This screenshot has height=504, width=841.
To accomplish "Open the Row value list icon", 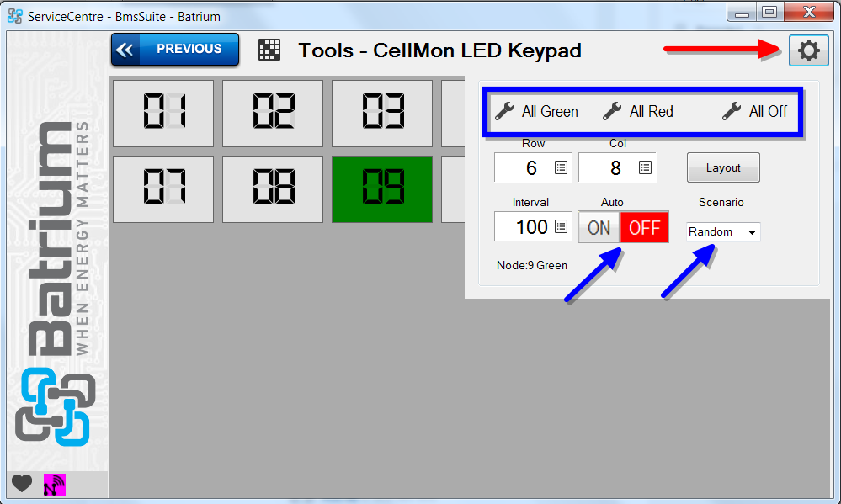I will point(561,167).
